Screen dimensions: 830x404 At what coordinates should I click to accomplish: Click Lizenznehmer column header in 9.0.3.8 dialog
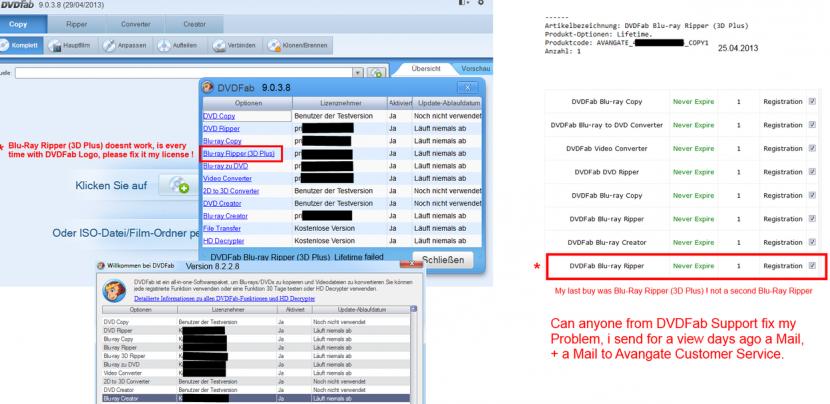(x=340, y=103)
